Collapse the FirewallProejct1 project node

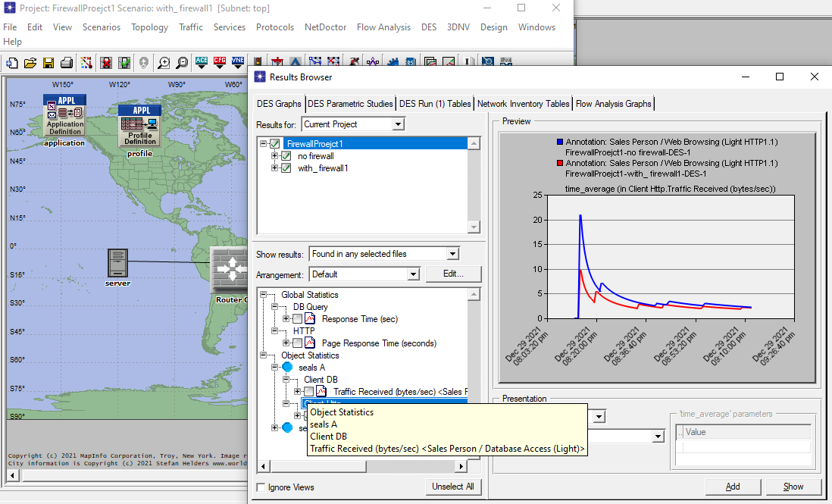[x=263, y=144]
